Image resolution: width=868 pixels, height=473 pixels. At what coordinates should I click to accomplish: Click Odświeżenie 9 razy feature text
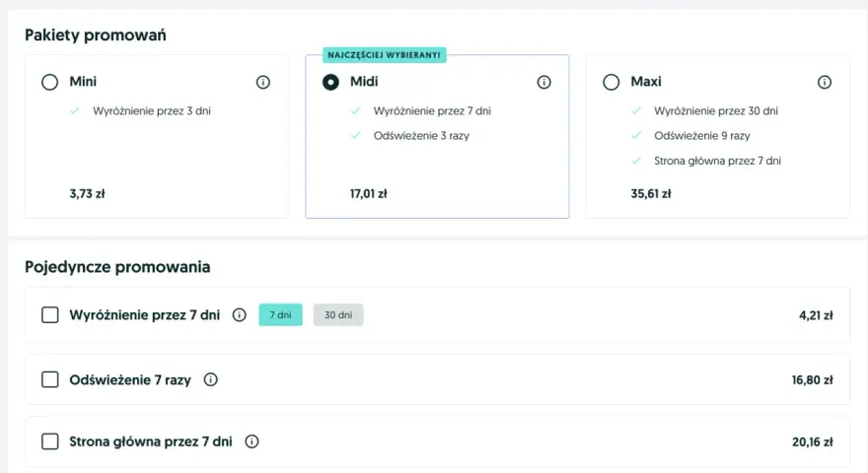(702, 136)
